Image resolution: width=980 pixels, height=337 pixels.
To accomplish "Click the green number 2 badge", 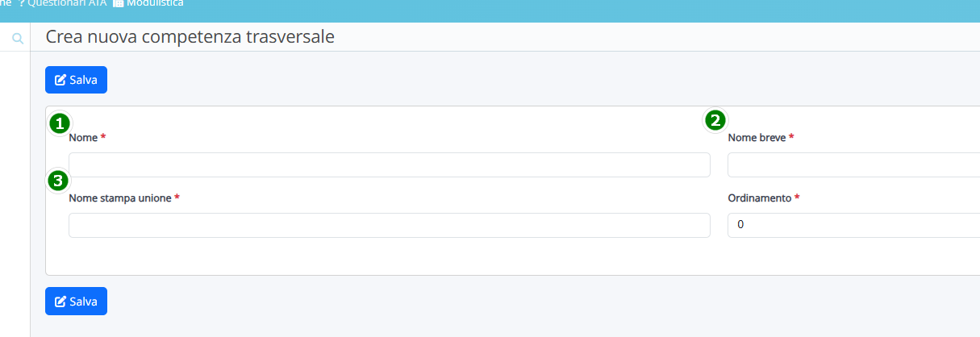I will (715, 120).
